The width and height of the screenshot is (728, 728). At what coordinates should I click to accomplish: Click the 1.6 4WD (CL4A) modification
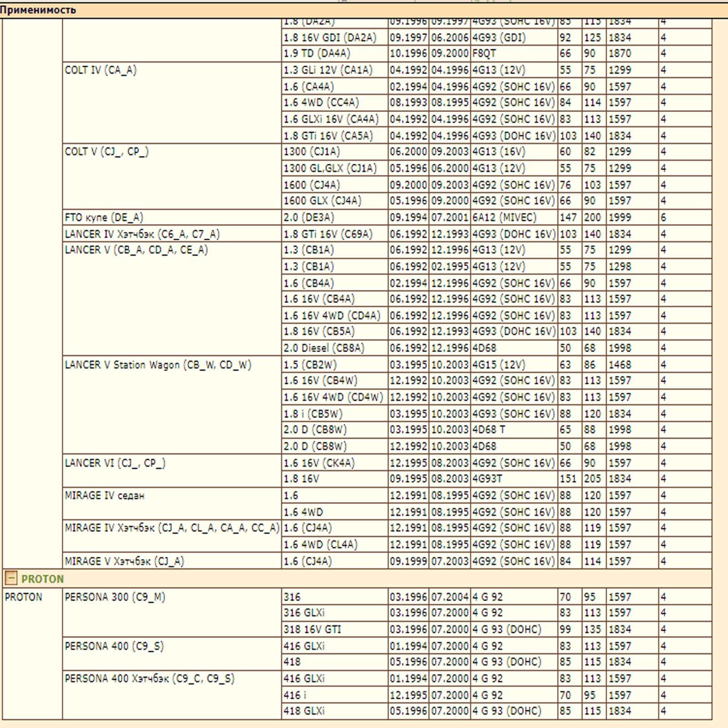coord(335,545)
